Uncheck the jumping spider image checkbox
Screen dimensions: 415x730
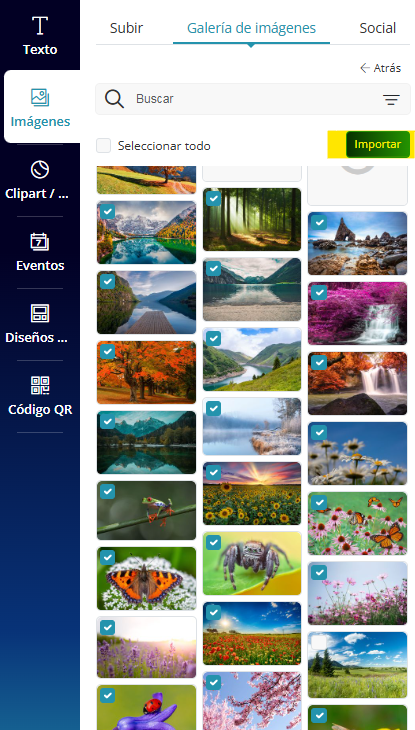pos(213,542)
